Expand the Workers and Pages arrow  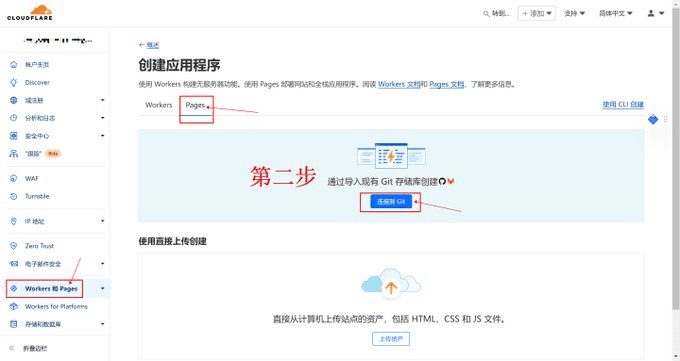pos(103,289)
